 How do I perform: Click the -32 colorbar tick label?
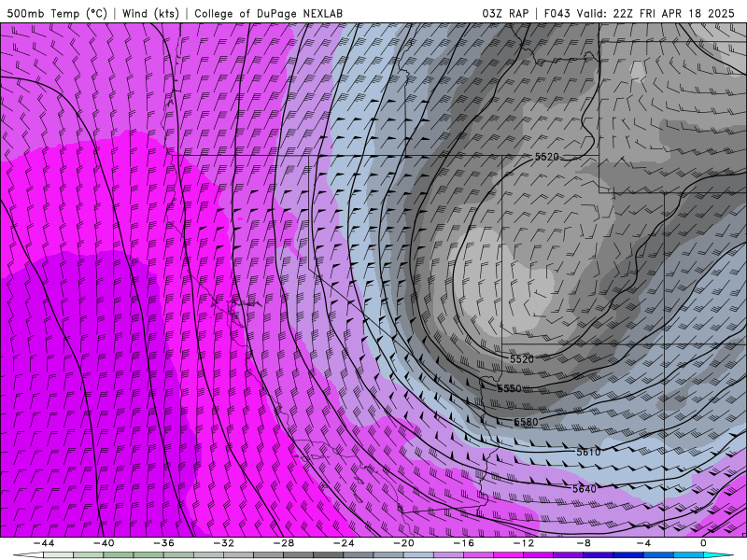coord(223,543)
